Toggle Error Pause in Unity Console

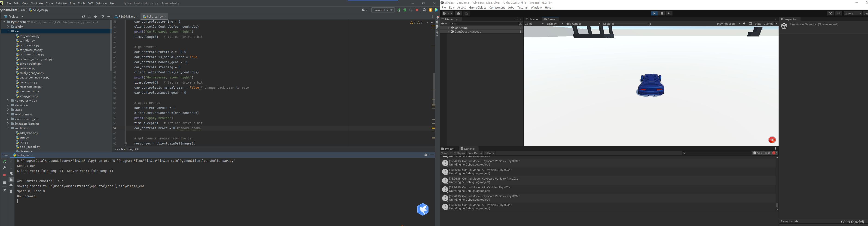pos(475,153)
